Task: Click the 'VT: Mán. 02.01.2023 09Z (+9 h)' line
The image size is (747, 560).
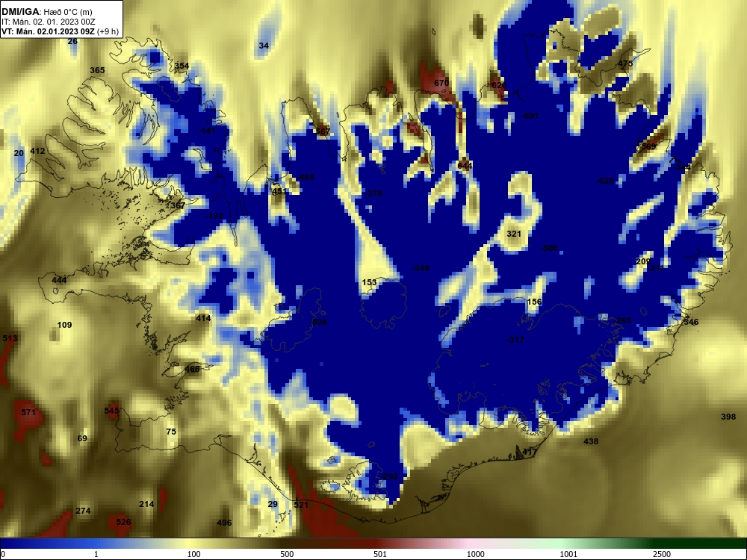Action: point(60,31)
